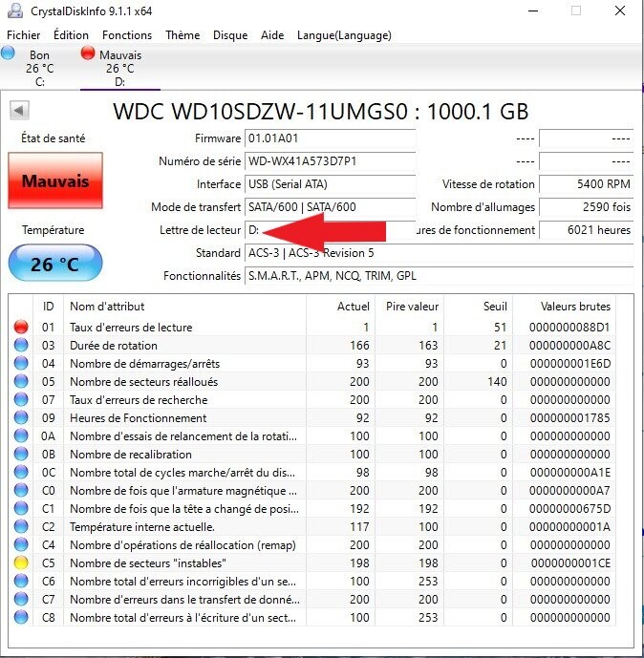This screenshot has width=644, height=658.
Task: Open the Fonctions menu
Action: pos(127,35)
